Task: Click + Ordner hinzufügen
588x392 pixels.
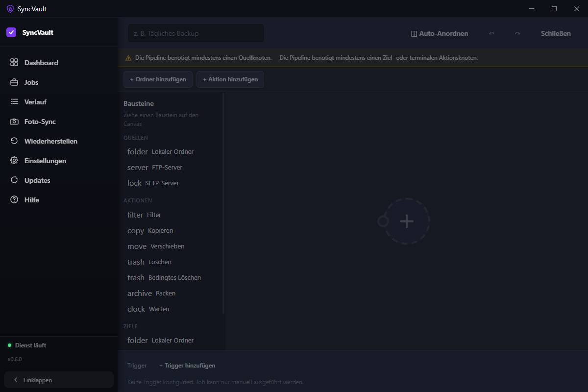Action: 158,79
